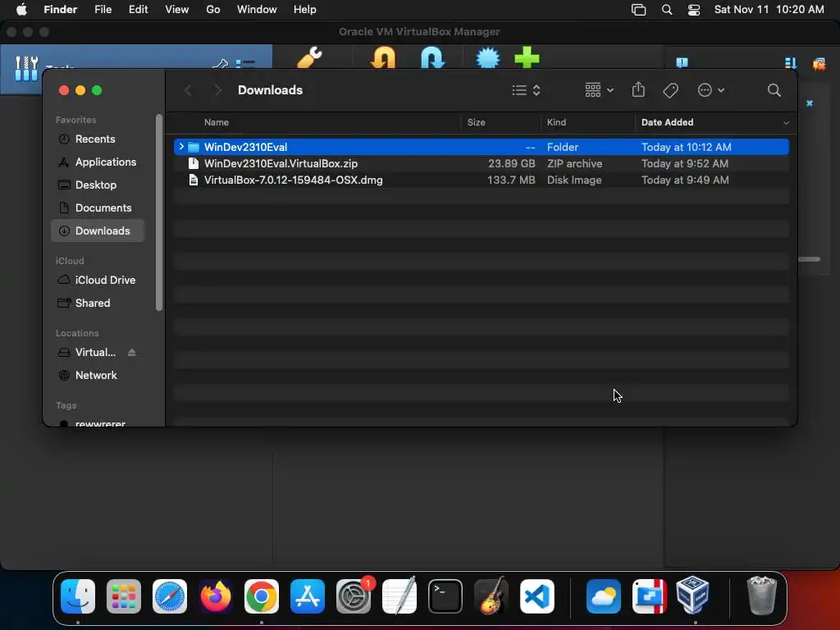Open the Help menu

tap(305, 10)
